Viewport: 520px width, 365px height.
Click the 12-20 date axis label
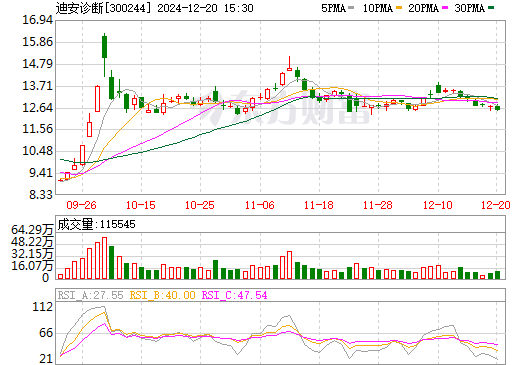pos(496,205)
